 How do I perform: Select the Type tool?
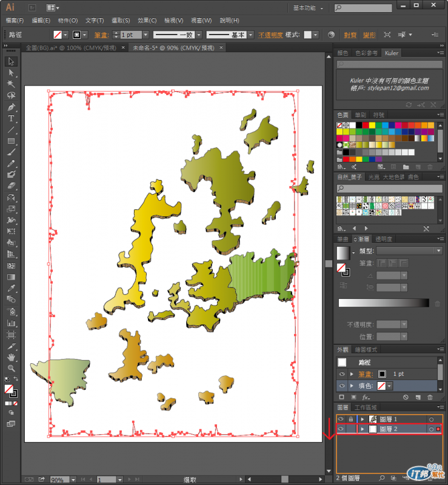(11, 118)
